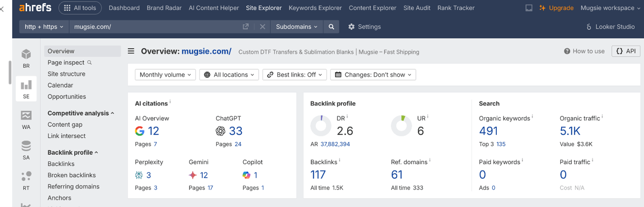Open Calendar in left menu
Viewport: 644px width, 207px height.
pyautogui.click(x=60, y=85)
